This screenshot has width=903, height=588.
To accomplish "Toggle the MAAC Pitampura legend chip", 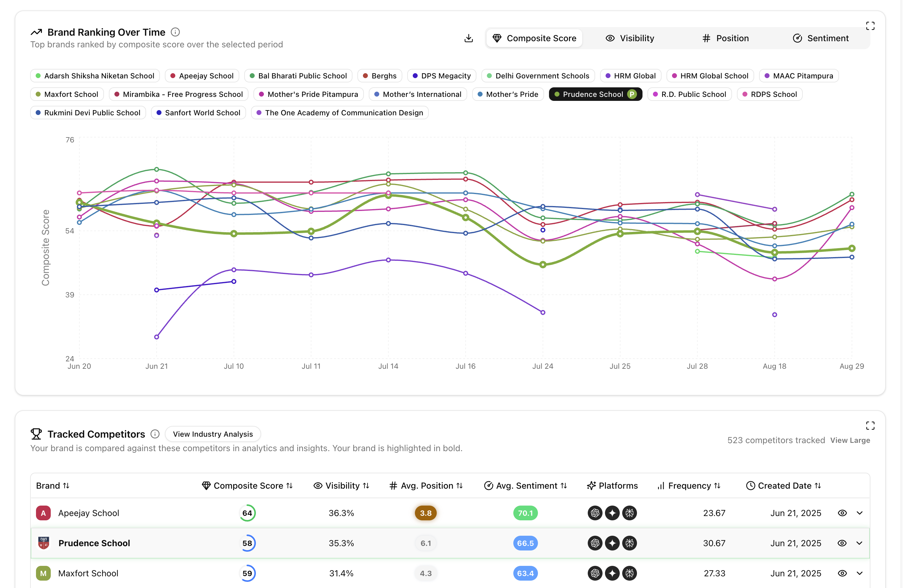I will click(x=799, y=76).
